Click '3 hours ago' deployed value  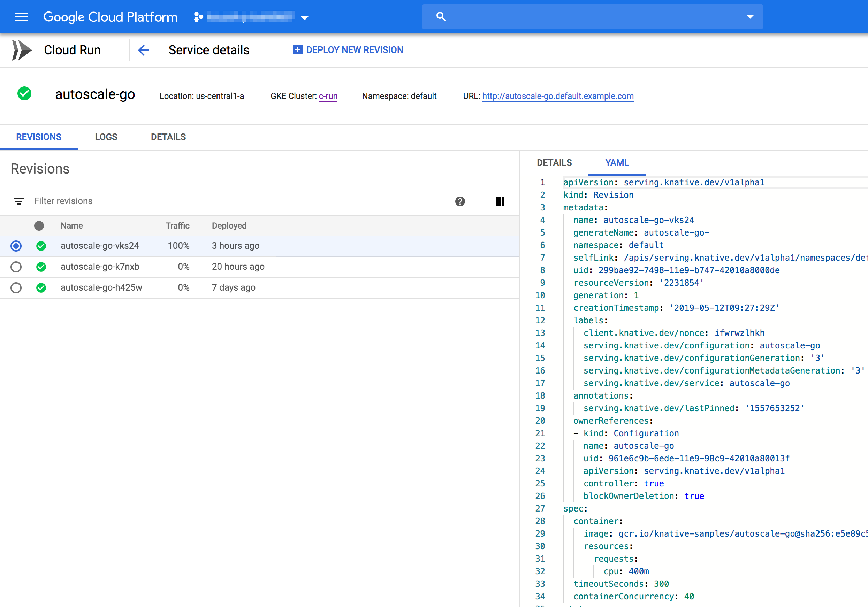tap(236, 246)
